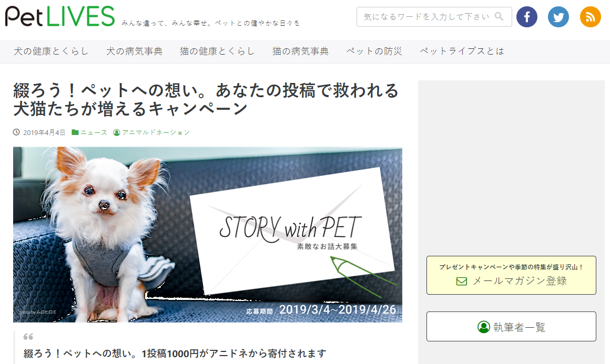Image resolution: width=610 pixels, height=364 pixels.
Task: Open 犬の病気事典 menu
Action: 134,51
